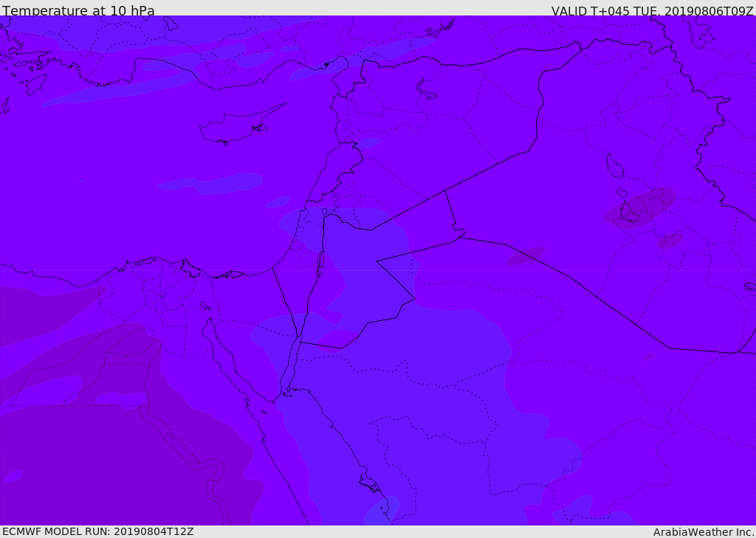This screenshot has height=538, width=756.
Task: Click the 'ECMWF MODEL RUN: 20190804T12Z' label
Action: [x=98, y=531]
